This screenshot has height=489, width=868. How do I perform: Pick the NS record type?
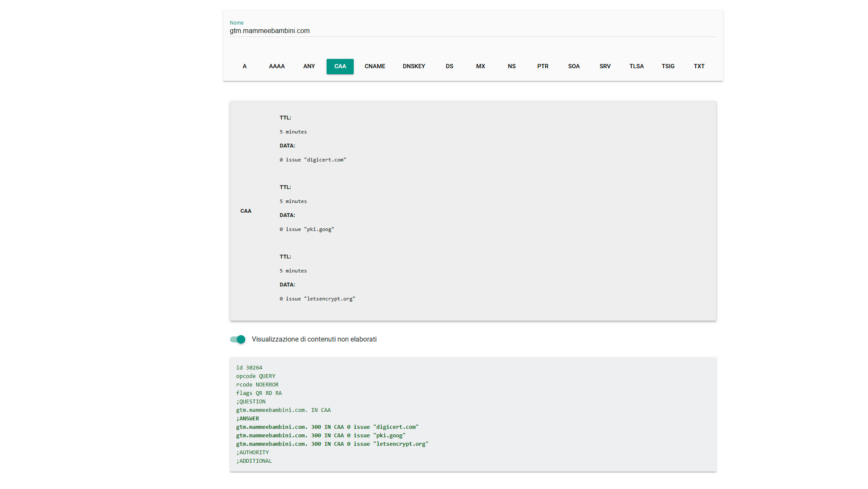[511, 67]
